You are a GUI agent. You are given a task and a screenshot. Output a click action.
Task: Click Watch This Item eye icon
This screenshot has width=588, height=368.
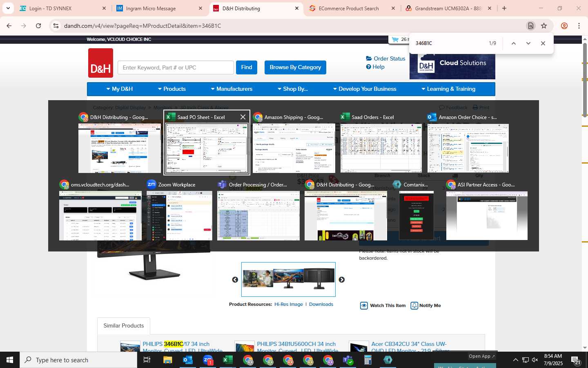point(364,305)
